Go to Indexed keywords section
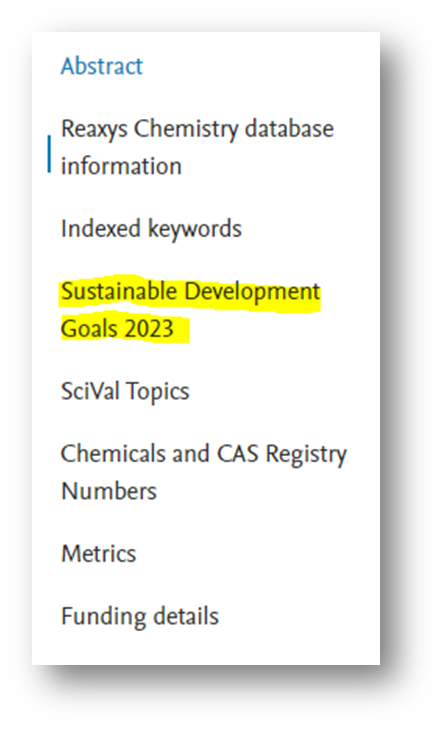Screen dimensions: 445x730 tap(151, 229)
